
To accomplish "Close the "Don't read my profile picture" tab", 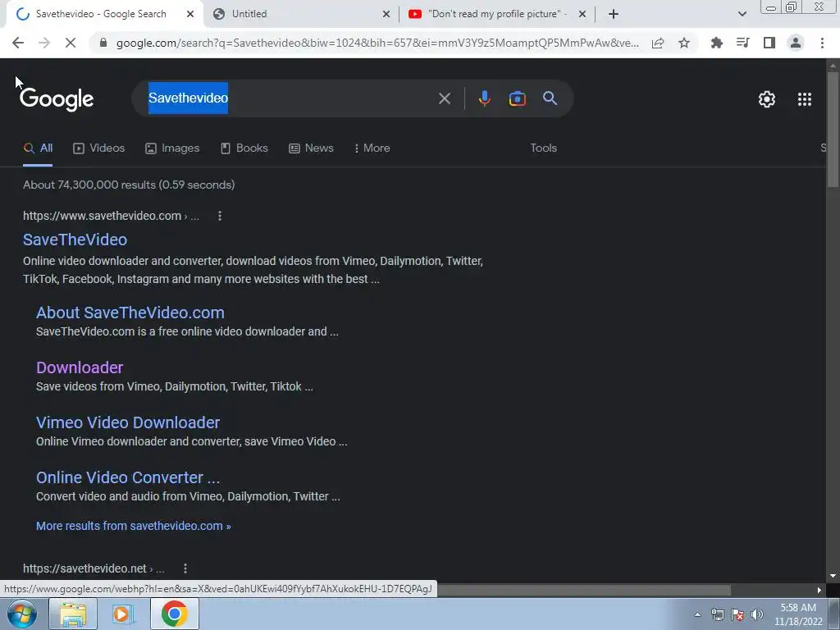I will pos(582,15).
